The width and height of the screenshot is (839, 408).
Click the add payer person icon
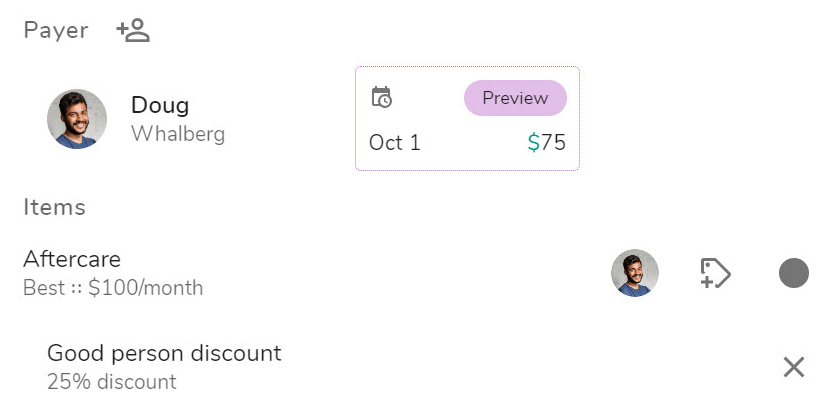click(x=132, y=31)
